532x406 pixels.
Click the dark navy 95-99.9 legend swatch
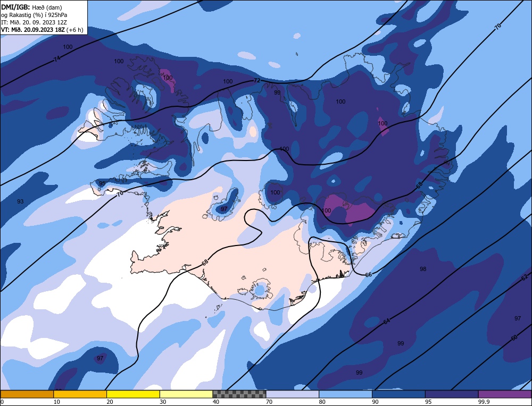[452, 394]
